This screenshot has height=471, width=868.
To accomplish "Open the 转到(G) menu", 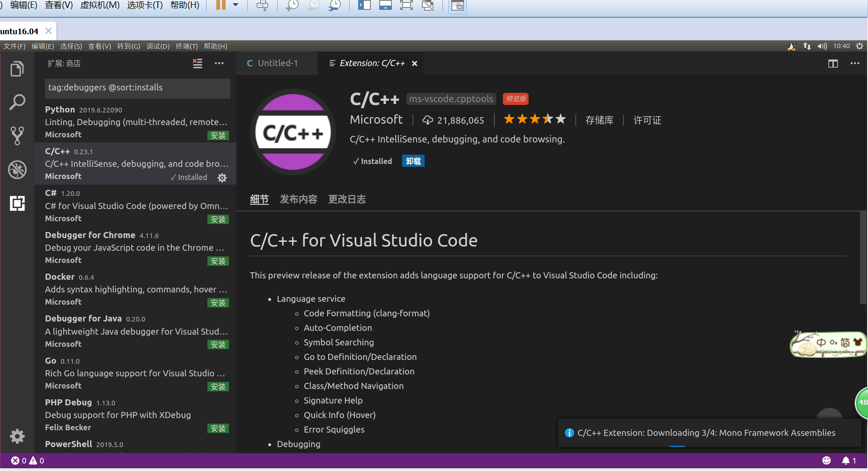I will click(129, 46).
